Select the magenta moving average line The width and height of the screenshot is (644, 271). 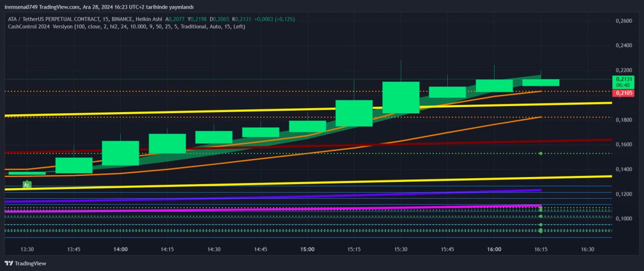pos(273,208)
